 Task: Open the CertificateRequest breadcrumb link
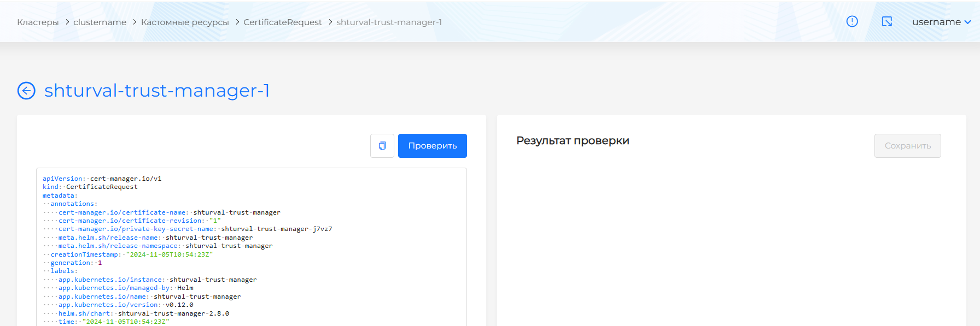pyautogui.click(x=282, y=22)
